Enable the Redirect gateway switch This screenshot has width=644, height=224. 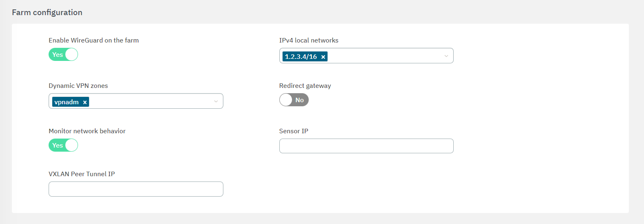tap(294, 100)
